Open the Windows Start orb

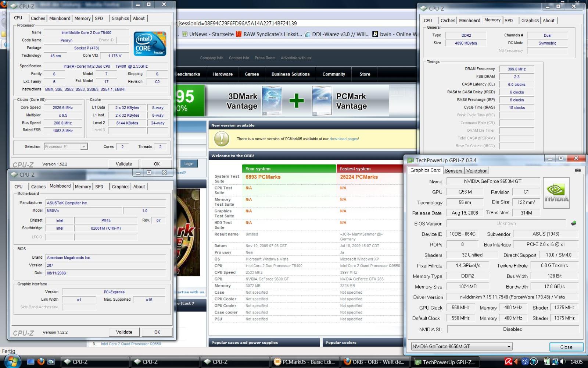click(12, 361)
